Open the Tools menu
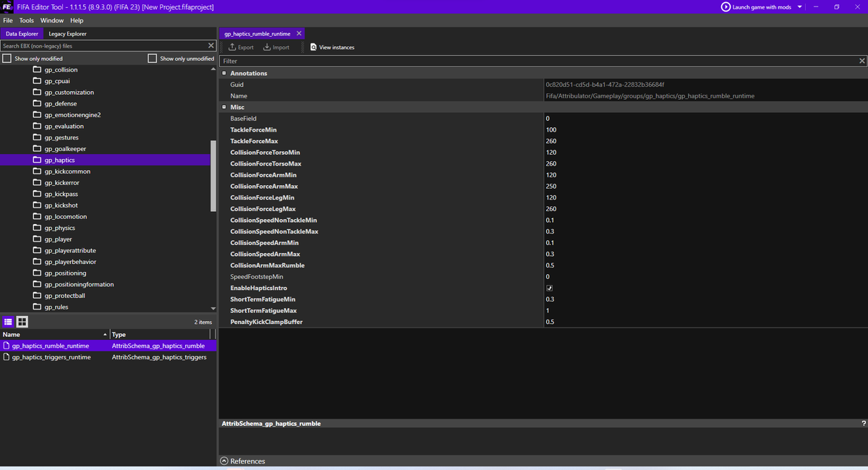The width and height of the screenshot is (868, 470). [26, 20]
